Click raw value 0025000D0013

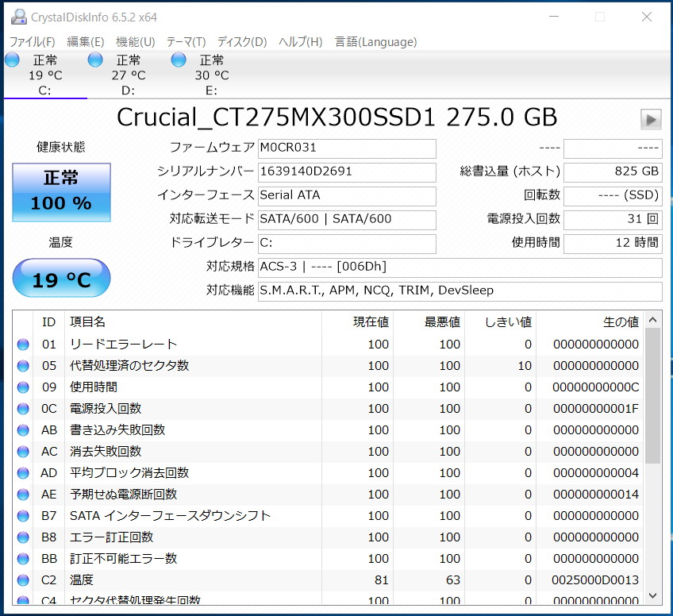tap(595, 580)
